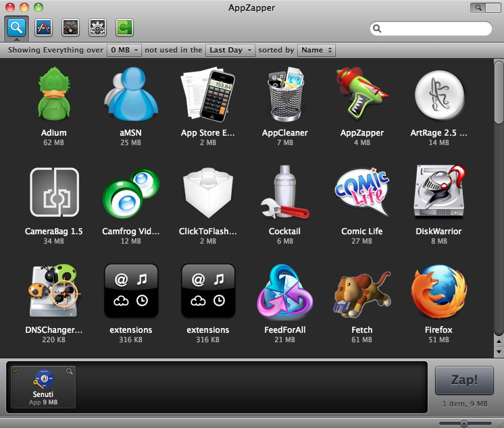The height and width of the screenshot is (428, 504).
Task: Select the CameraBag 1.5 icon
Action: point(54,192)
